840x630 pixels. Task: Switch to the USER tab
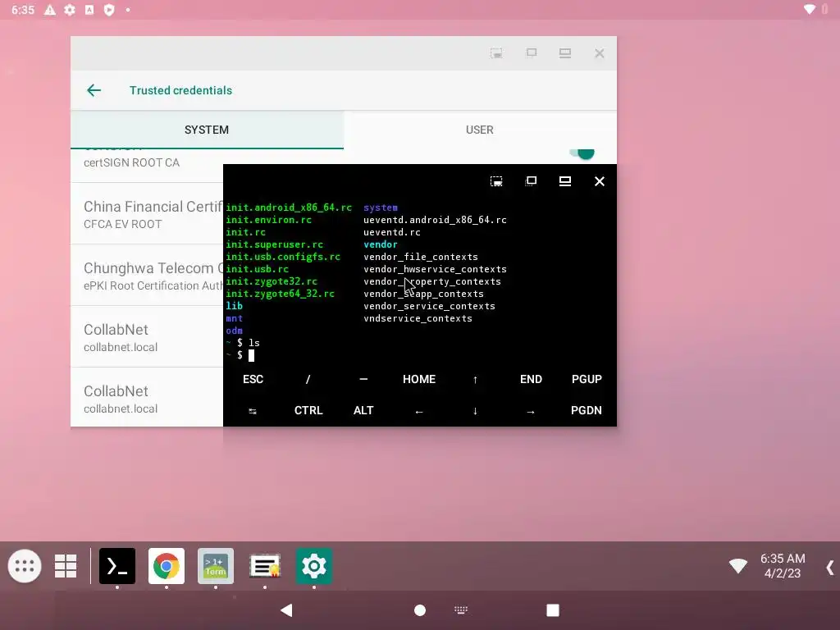tap(479, 130)
